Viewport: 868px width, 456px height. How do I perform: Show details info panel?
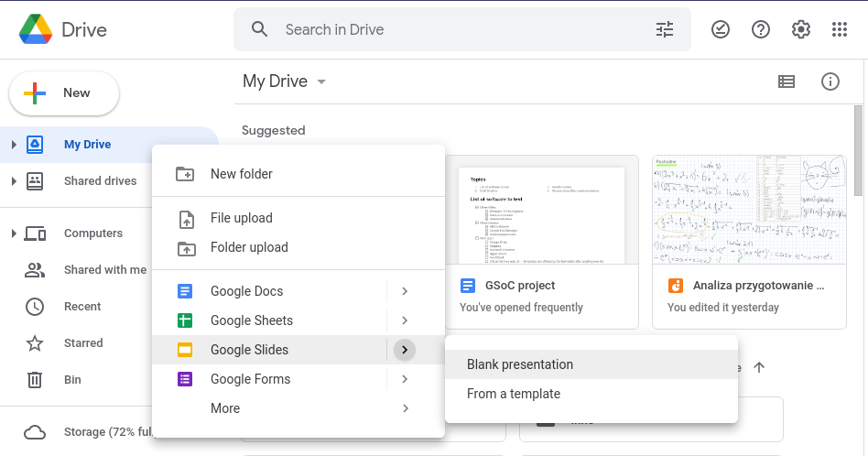830,81
